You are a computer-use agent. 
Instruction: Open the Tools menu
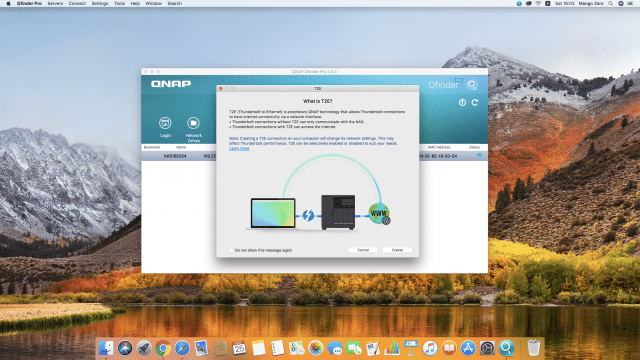[120, 3]
